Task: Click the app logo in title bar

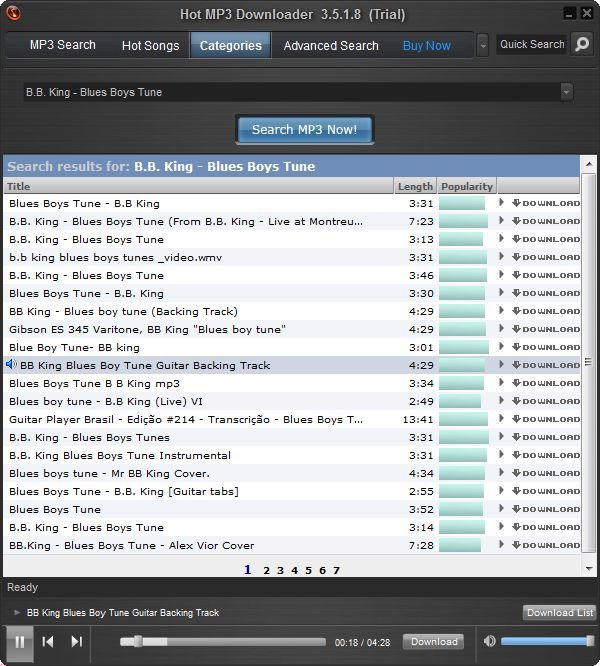Action: click(x=14, y=13)
